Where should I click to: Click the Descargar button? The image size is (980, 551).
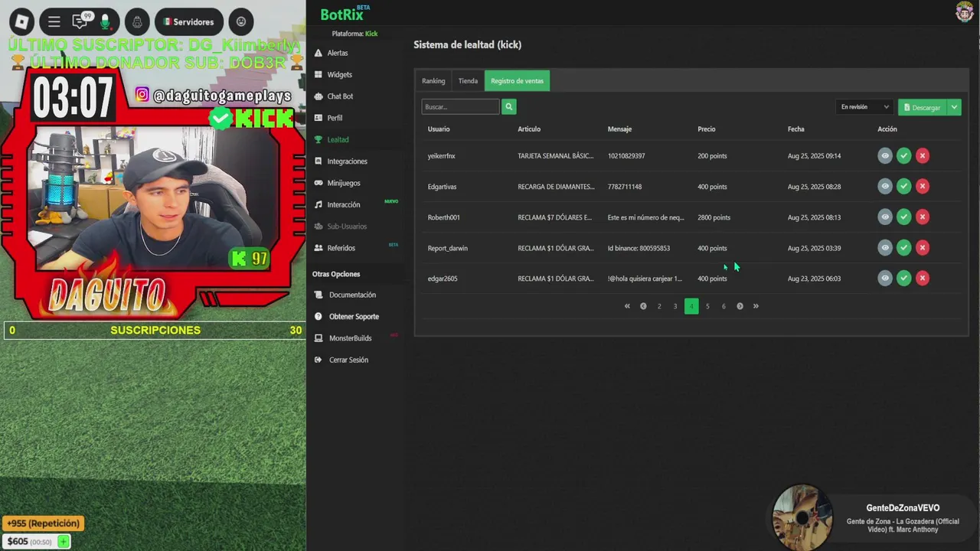(922, 107)
